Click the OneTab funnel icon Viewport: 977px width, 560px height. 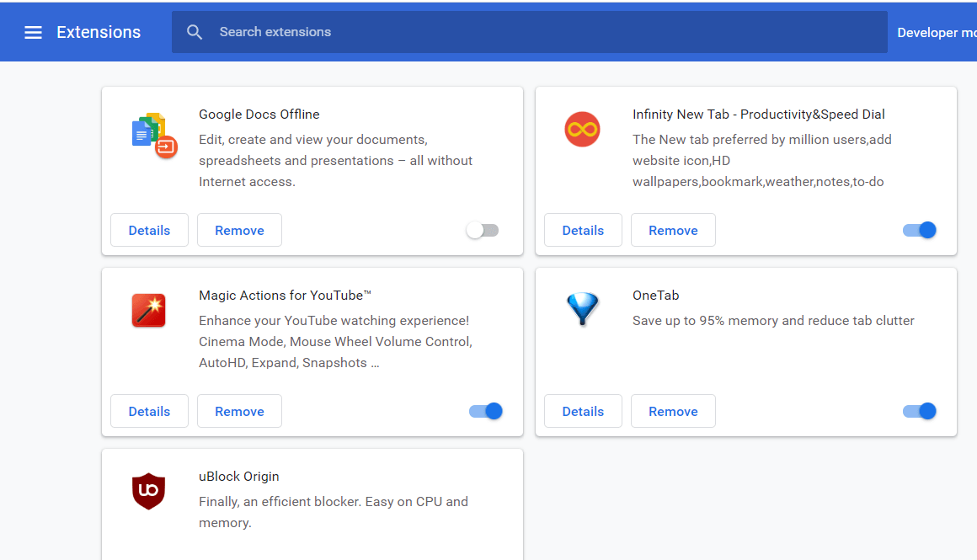coord(583,309)
